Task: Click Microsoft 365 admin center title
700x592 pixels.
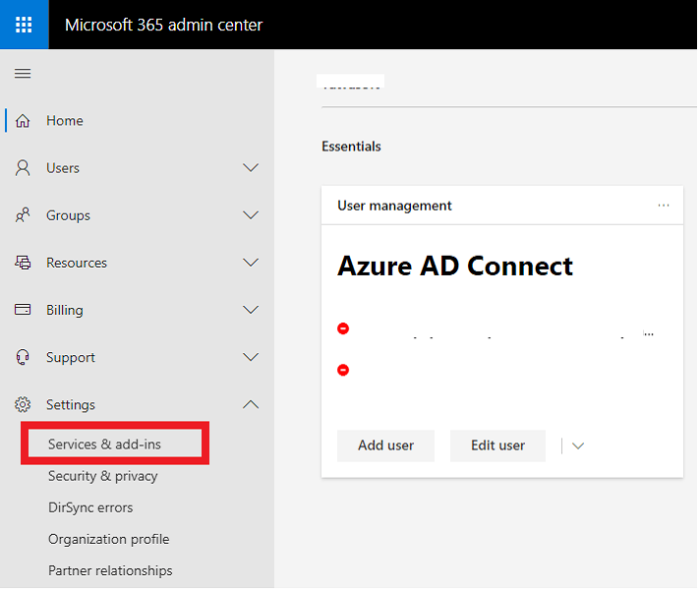Action: (164, 25)
